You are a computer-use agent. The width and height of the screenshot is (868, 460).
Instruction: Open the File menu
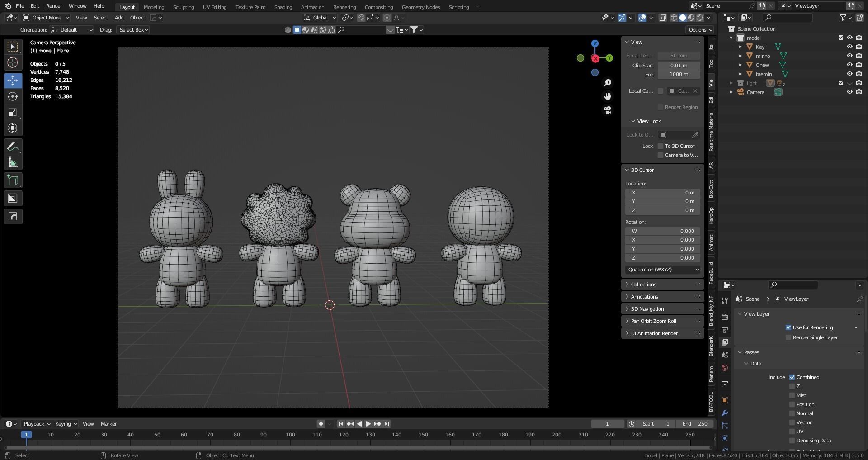pos(20,6)
